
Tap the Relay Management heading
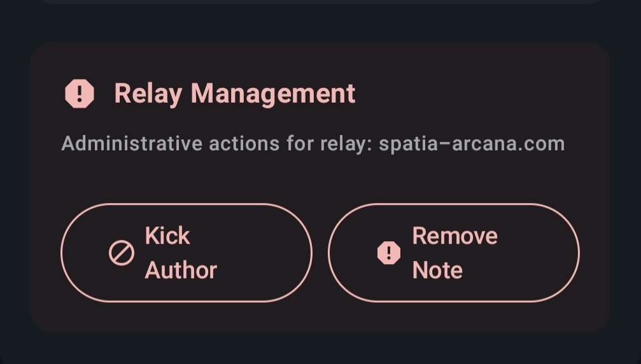pos(234,94)
